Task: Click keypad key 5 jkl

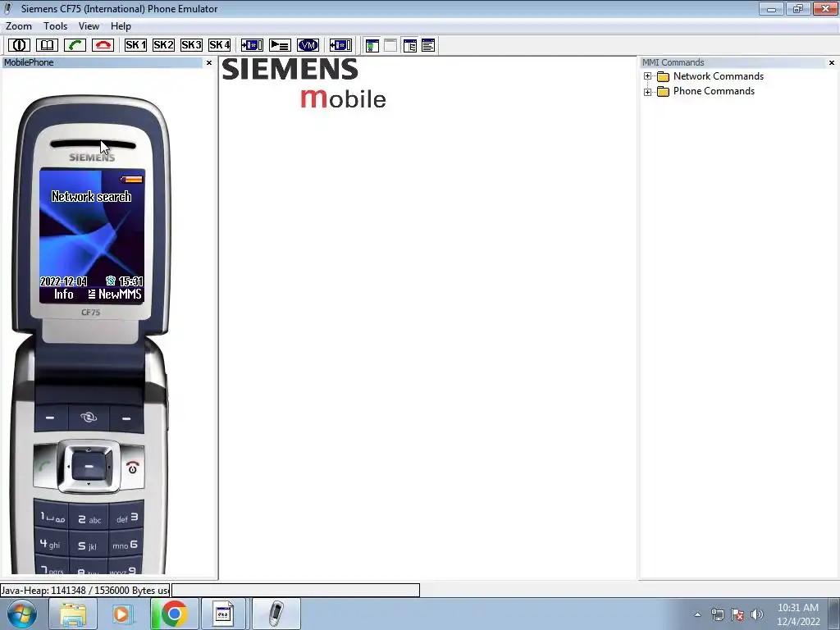Action: click(89, 546)
